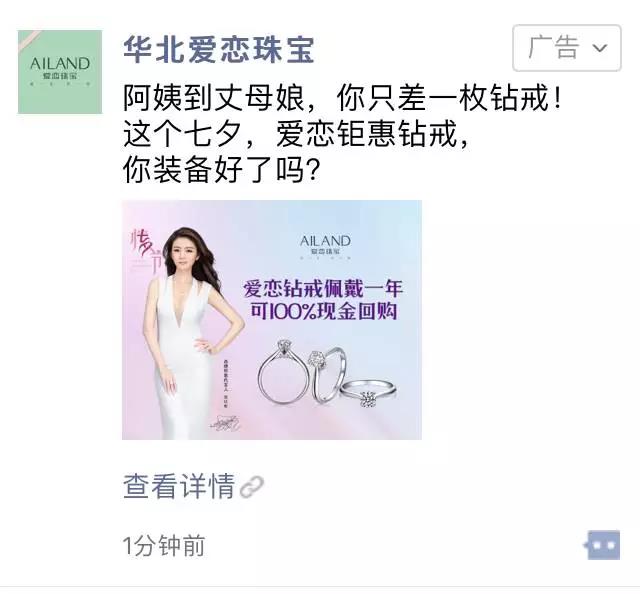Expand the 广告 ad options dropdown

(567, 48)
